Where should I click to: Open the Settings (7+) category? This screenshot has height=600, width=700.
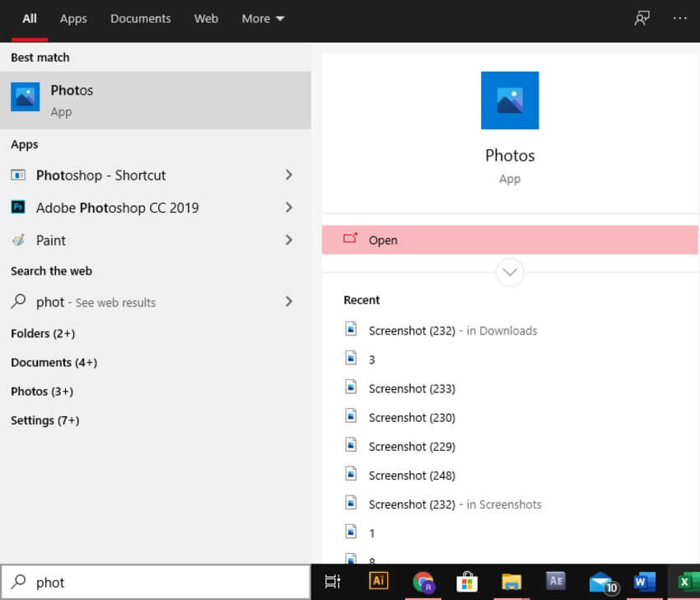tap(45, 420)
